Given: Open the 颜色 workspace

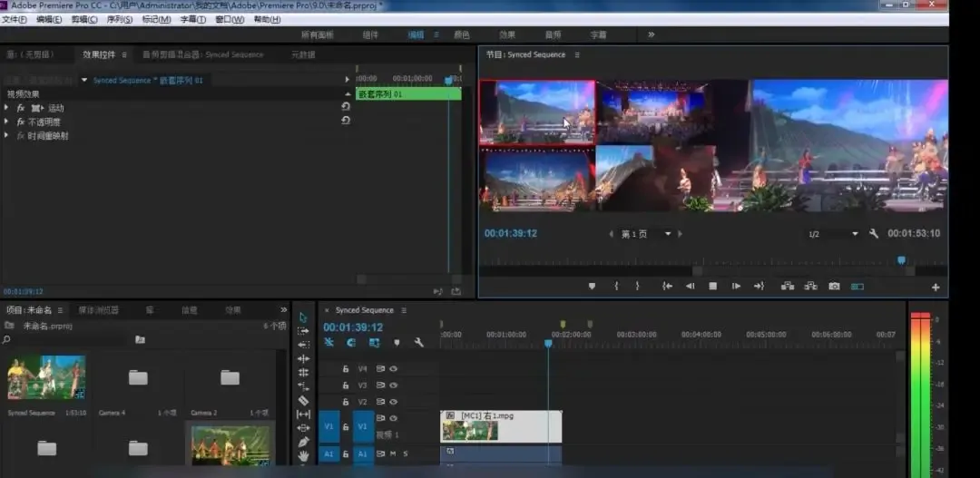Looking at the screenshot, I should (x=462, y=34).
